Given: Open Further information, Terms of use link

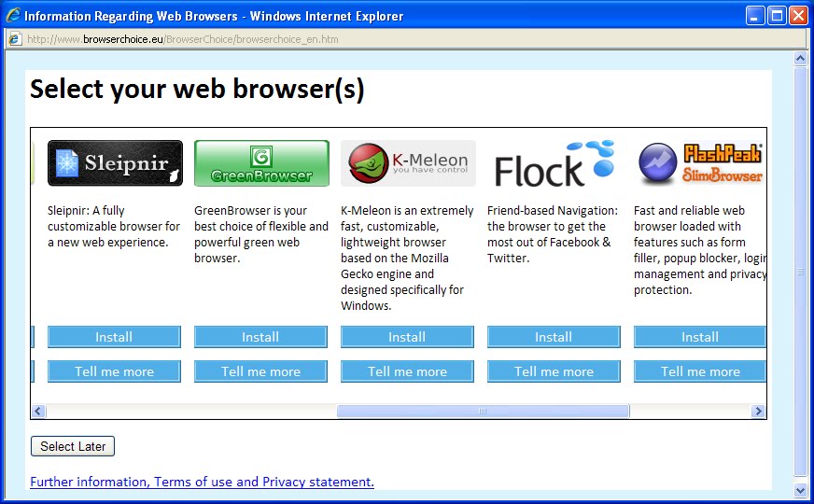Looking at the screenshot, I should pos(202,482).
